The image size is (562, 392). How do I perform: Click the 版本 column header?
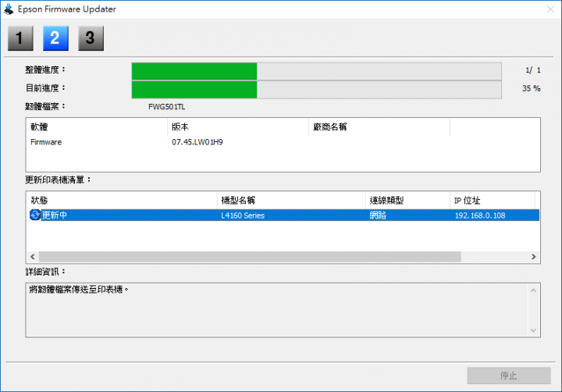237,127
